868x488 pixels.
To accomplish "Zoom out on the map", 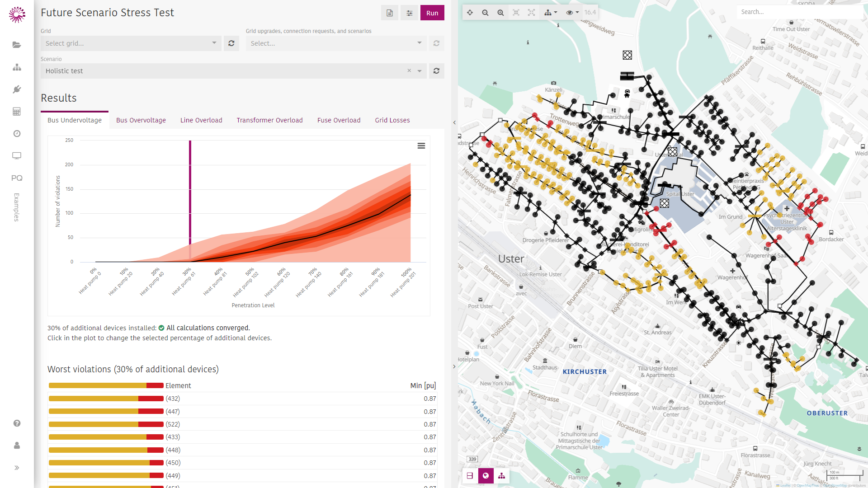I will 486,13.
